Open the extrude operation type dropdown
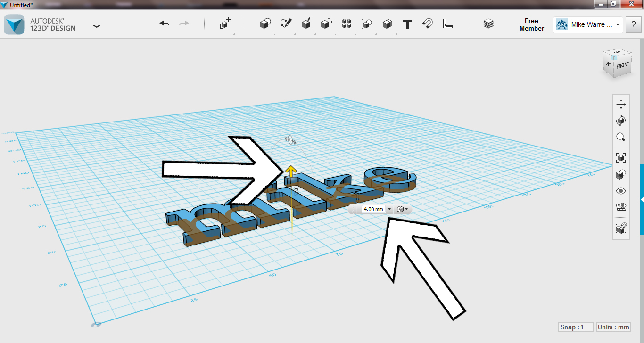Image resolution: width=644 pixels, height=343 pixels. (x=402, y=209)
